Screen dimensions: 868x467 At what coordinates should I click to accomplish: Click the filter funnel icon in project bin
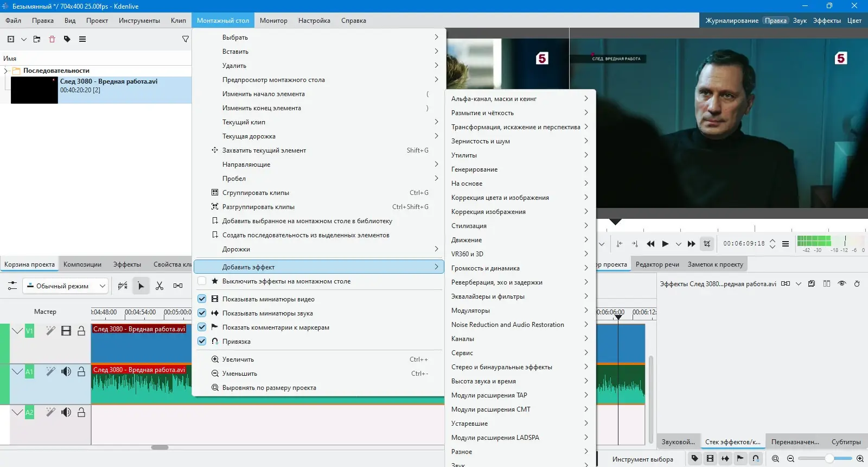point(186,39)
